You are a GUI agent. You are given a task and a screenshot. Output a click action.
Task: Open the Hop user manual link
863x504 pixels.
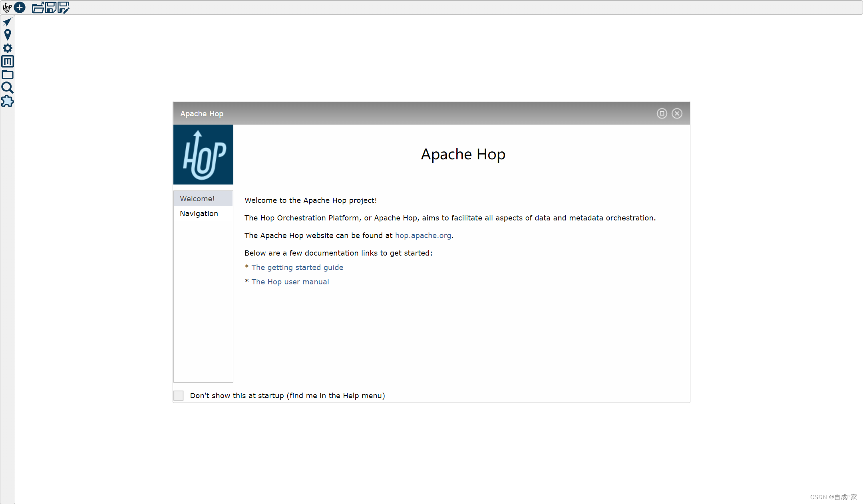290,282
